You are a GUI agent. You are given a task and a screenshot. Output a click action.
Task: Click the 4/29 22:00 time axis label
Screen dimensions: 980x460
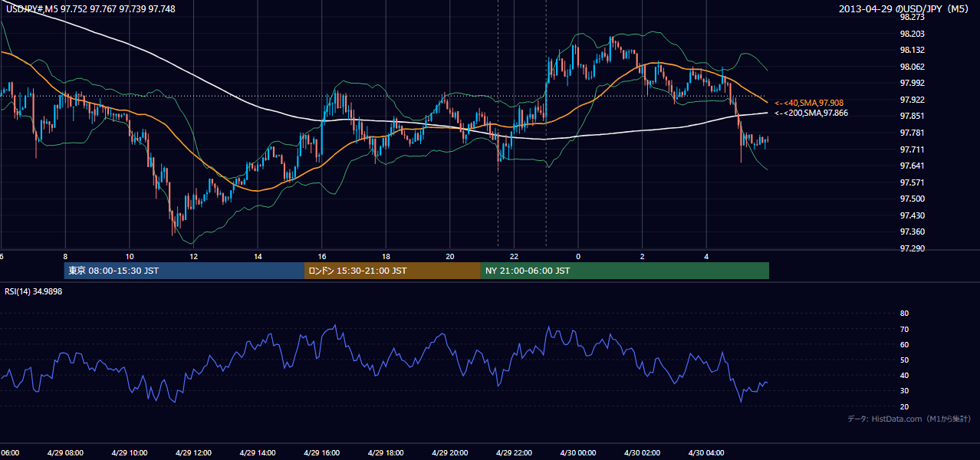514,453
